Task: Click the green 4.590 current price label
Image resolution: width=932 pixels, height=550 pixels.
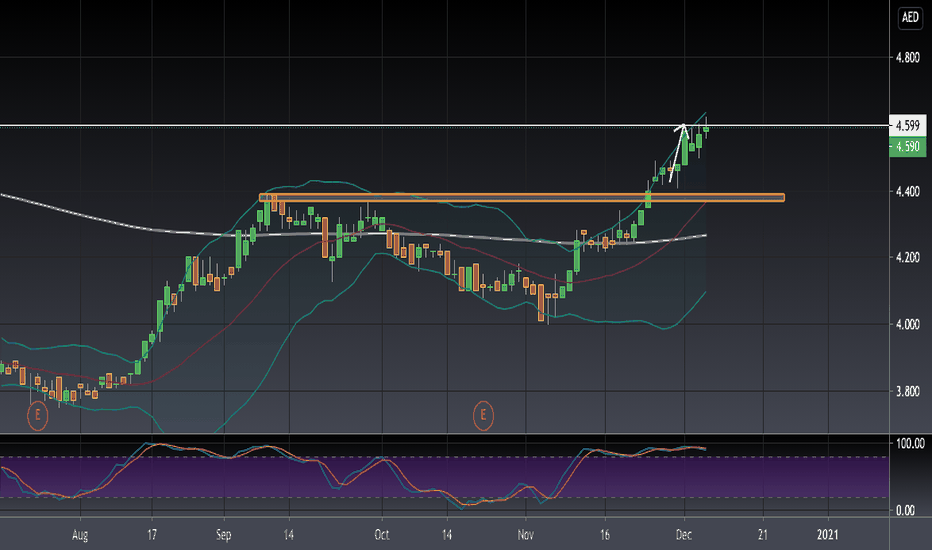Action: (x=907, y=146)
